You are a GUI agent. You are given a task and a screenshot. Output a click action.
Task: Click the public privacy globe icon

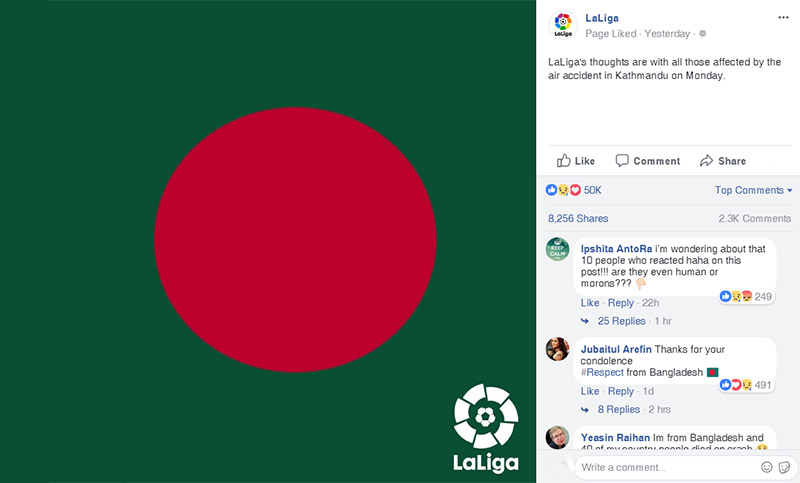click(703, 34)
